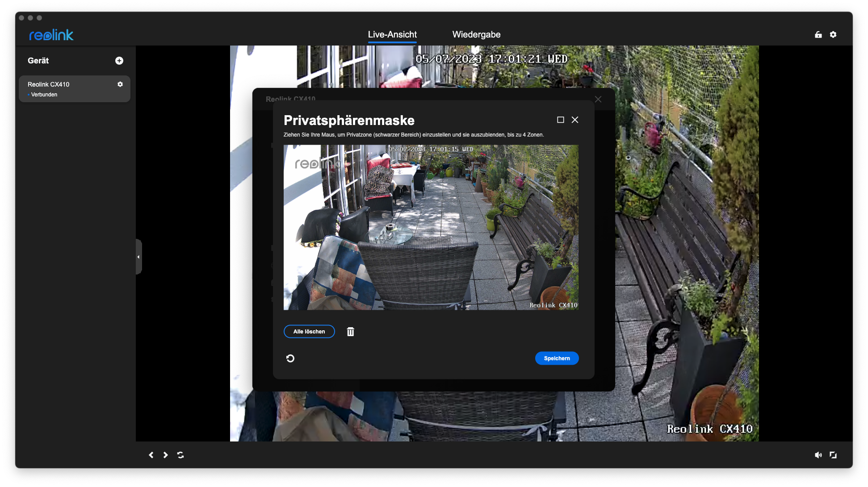
Task: Collapse the device sidebar handle
Action: tap(138, 257)
